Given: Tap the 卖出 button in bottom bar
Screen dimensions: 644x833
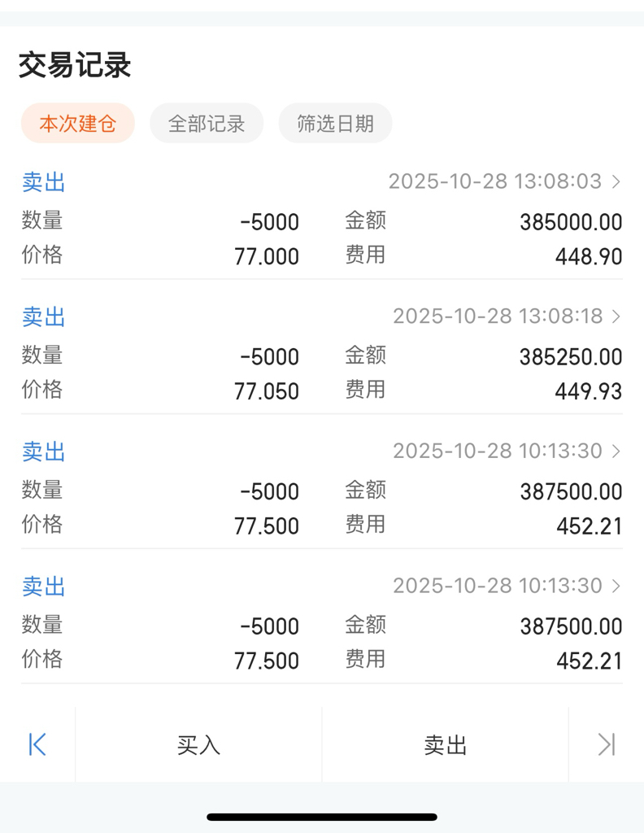Looking at the screenshot, I should pos(445,745).
